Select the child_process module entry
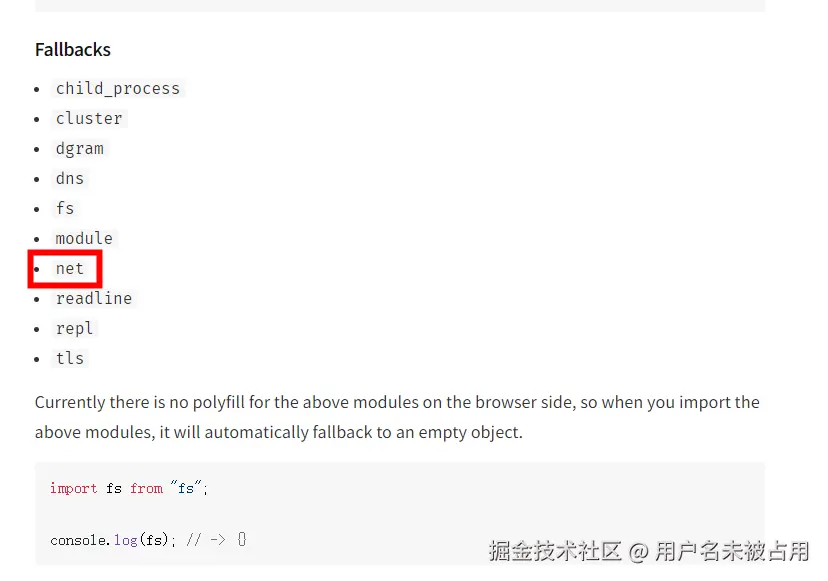This screenshot has width=828, height=581. 118,88
